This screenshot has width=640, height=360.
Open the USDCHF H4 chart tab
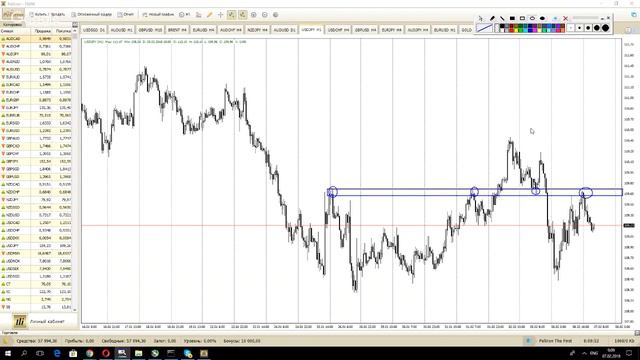338,30
